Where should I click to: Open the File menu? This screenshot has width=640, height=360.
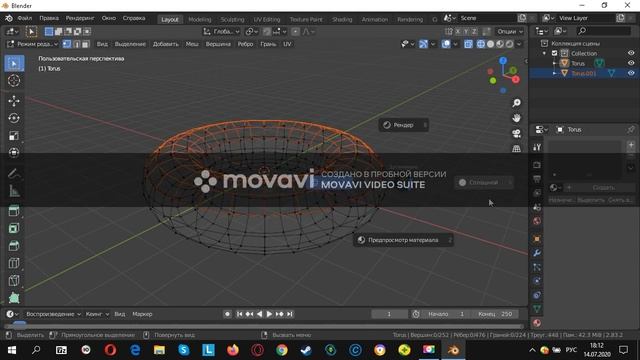click(x=24, y=18)
